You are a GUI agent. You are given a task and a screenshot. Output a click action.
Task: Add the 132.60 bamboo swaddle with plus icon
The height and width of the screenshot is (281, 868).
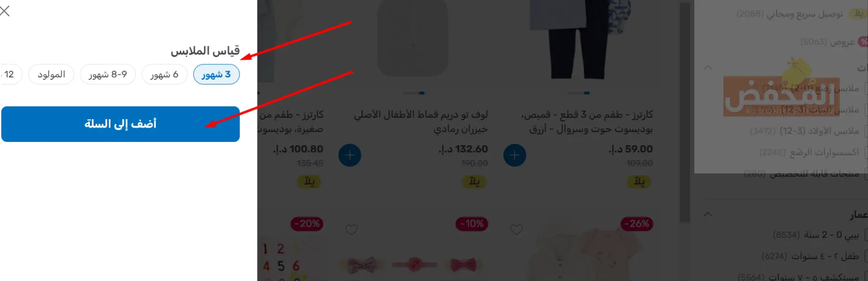pos(350,155)
